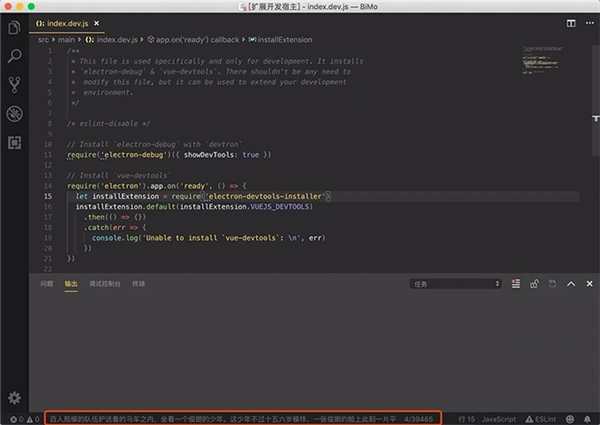Open the Extensions view
The image size is (600, 425).
click(14, 143)
